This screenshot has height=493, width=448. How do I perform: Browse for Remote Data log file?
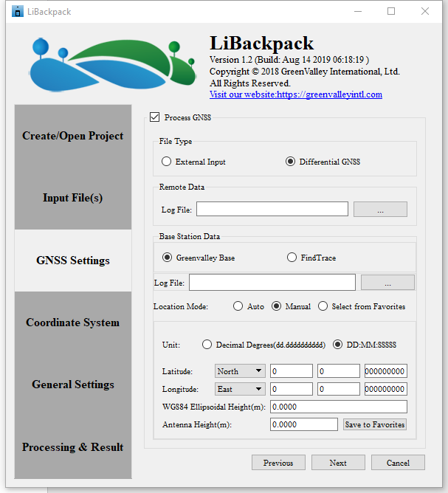click(380, 210)
